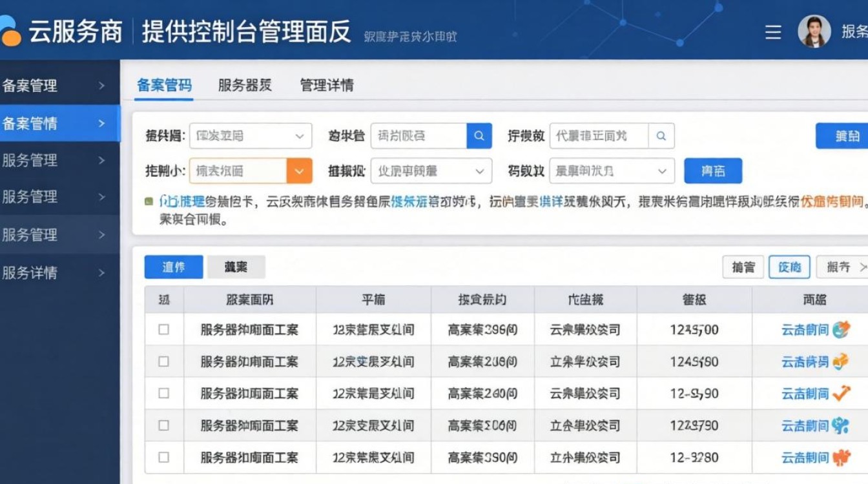Image resolution: width=868 pixels, height=484 pixels.
Task: Check the checkbox in the third table row
Action: click(x=163, y=394)
